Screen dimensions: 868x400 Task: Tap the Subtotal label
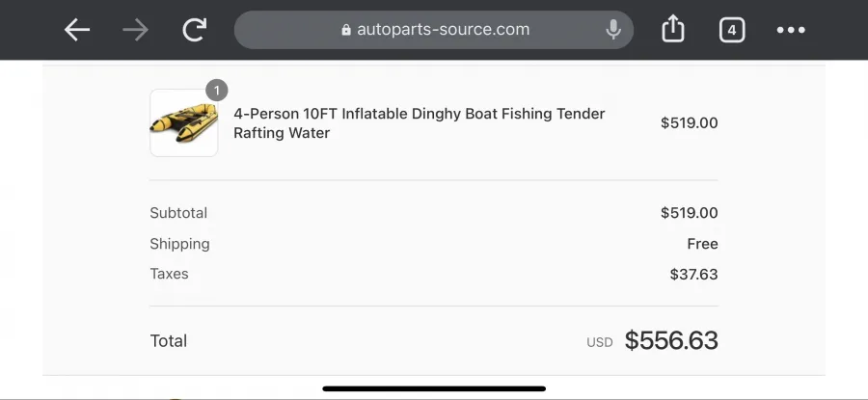(178, 213)
